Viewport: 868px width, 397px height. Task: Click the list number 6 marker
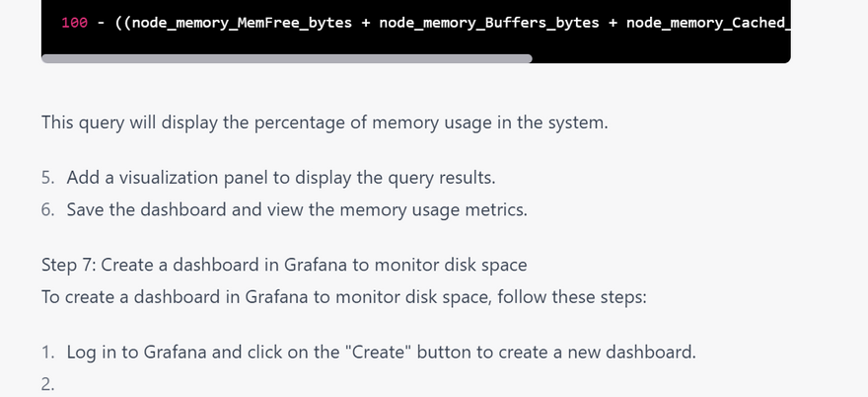click(x=47, y=208)
